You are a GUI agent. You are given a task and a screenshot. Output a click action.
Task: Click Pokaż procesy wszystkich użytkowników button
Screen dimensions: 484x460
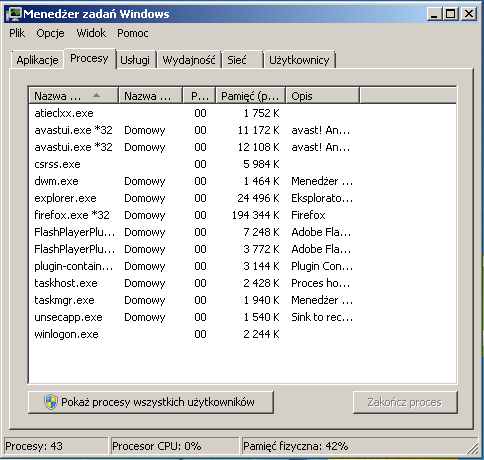pos(151,402)
